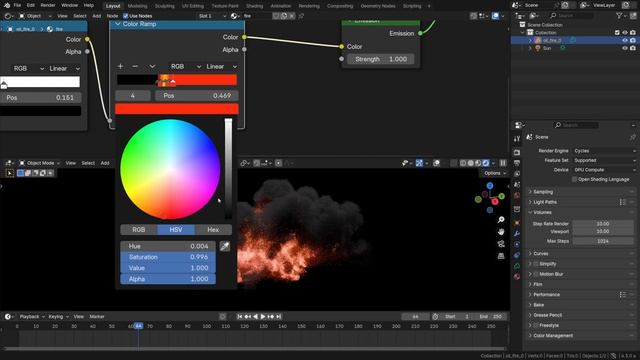Open the Color Ramp Linear interpolation dropdown
The width and height of the screenshot is (640, 360).
(221, 66)
